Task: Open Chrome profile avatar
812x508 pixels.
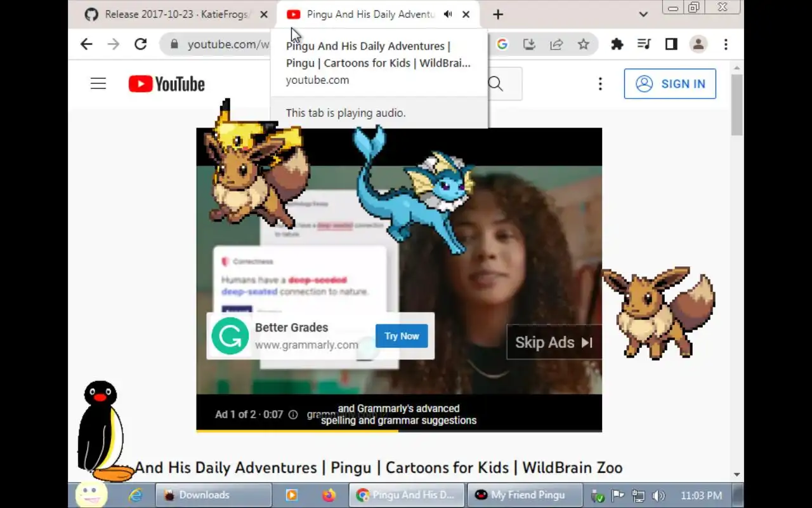Action: pos(698,44)
